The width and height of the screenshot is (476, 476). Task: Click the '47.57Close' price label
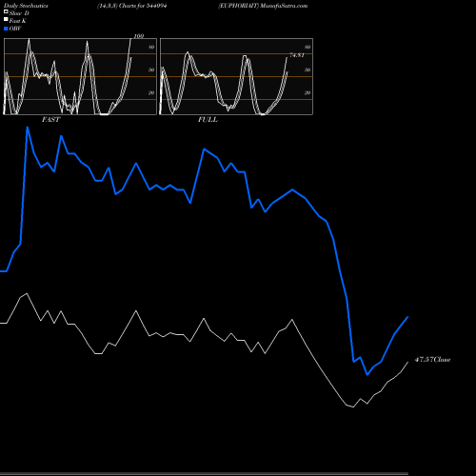point(432,360)
